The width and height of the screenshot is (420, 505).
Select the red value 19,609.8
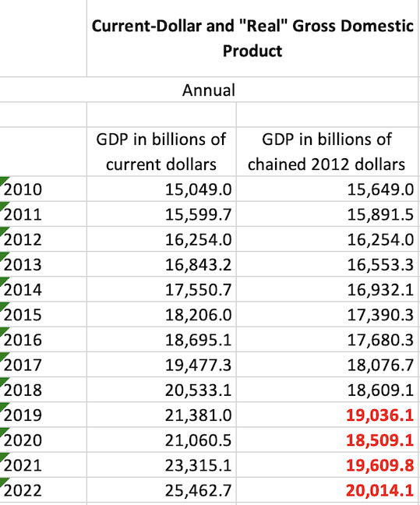pos(327,465)
